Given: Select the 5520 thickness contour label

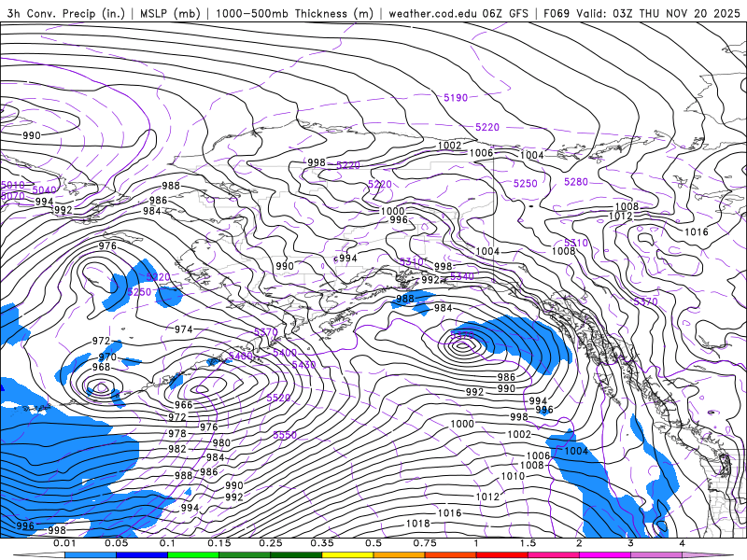Looking at the screenshot, I should click(x=278, y=398).
